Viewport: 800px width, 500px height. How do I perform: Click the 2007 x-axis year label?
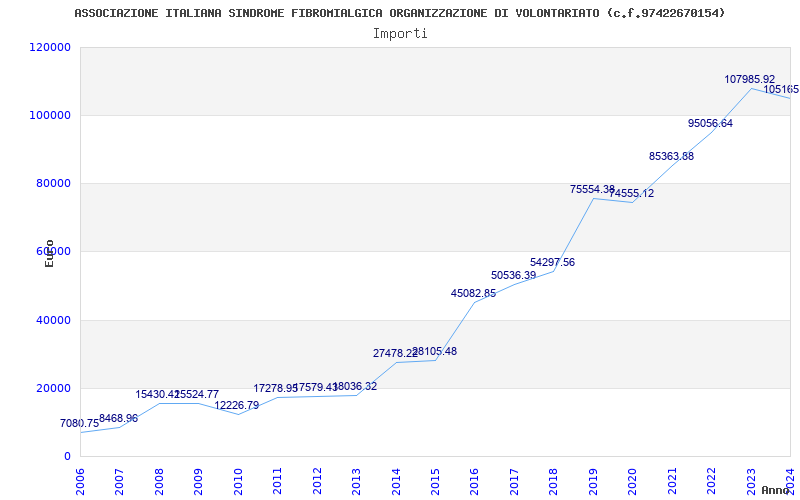pyautogui.click(x=119, y=482)
